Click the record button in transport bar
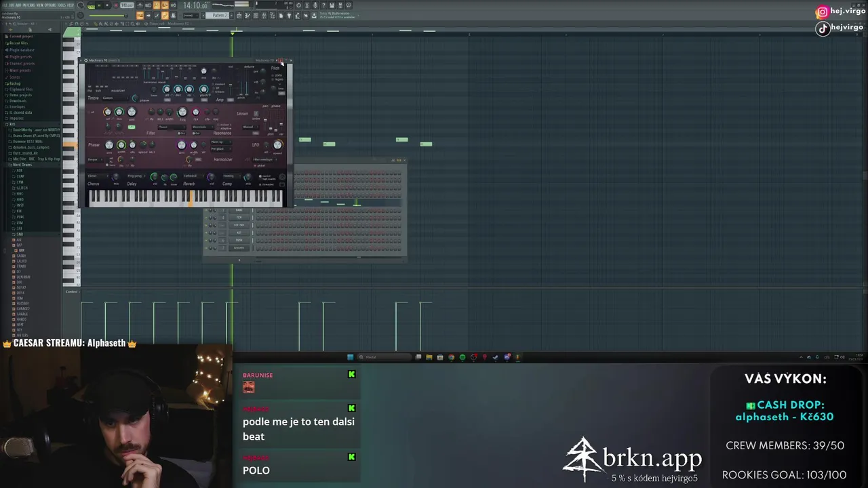The height and width of the screenshot is (488, 868). tap(116, 5)
